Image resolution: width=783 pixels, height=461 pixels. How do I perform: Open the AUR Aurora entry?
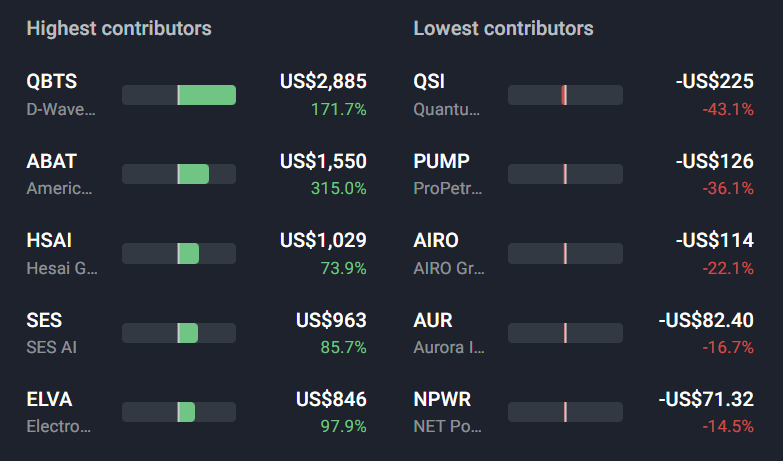pos(433,320)
